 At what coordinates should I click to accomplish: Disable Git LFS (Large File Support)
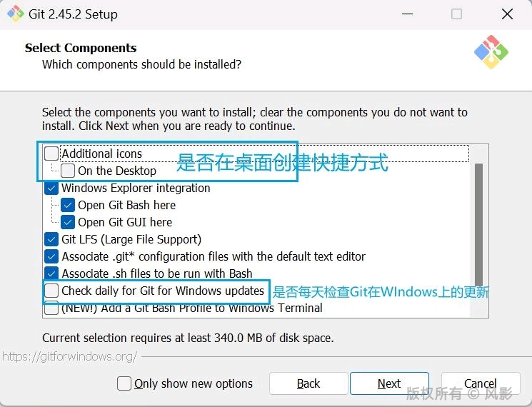(x=52, y=239)
